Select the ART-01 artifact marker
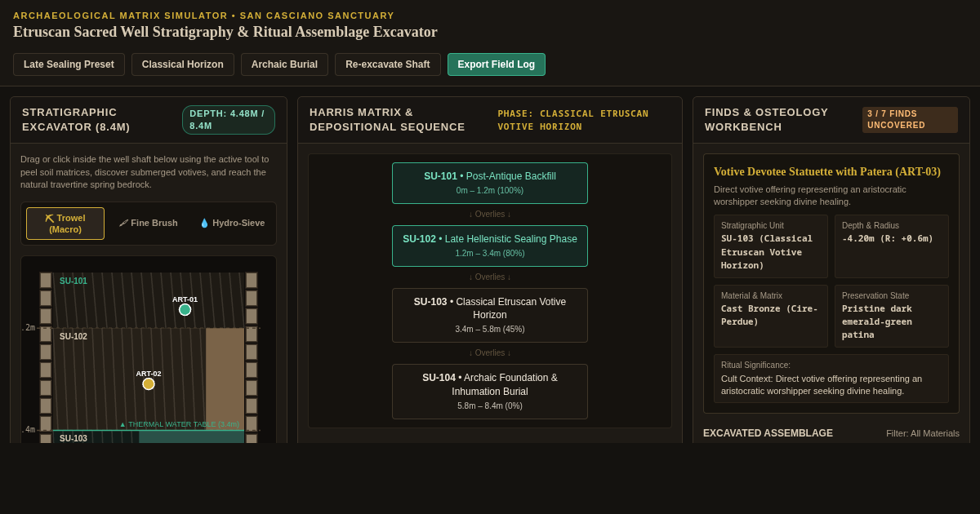Viewport: 980px width, 514px height. point(185,309)
